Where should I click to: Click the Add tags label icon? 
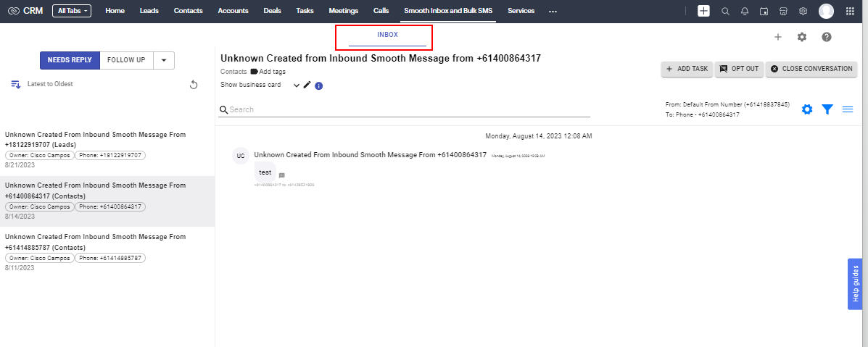click(255, 72)
